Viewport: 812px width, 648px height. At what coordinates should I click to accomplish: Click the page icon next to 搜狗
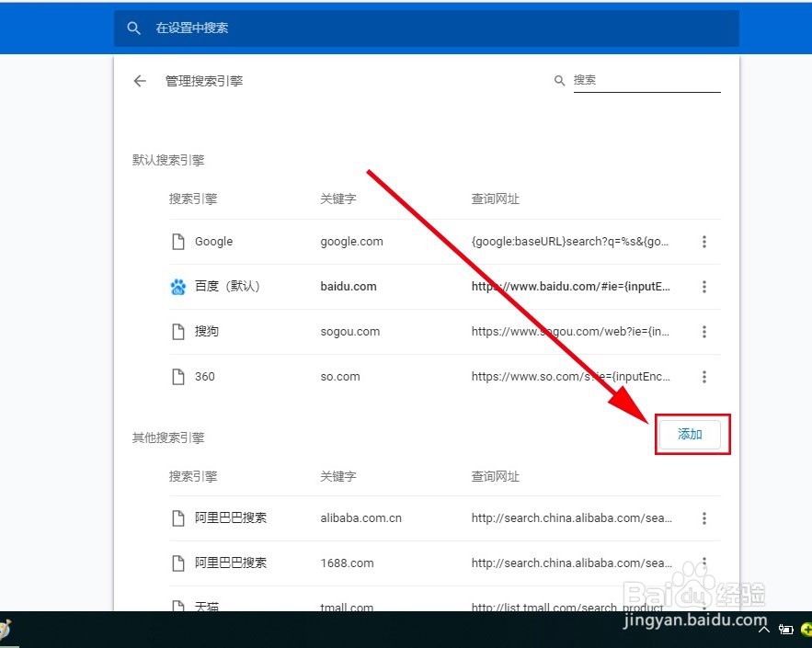(x=178, y=331)
